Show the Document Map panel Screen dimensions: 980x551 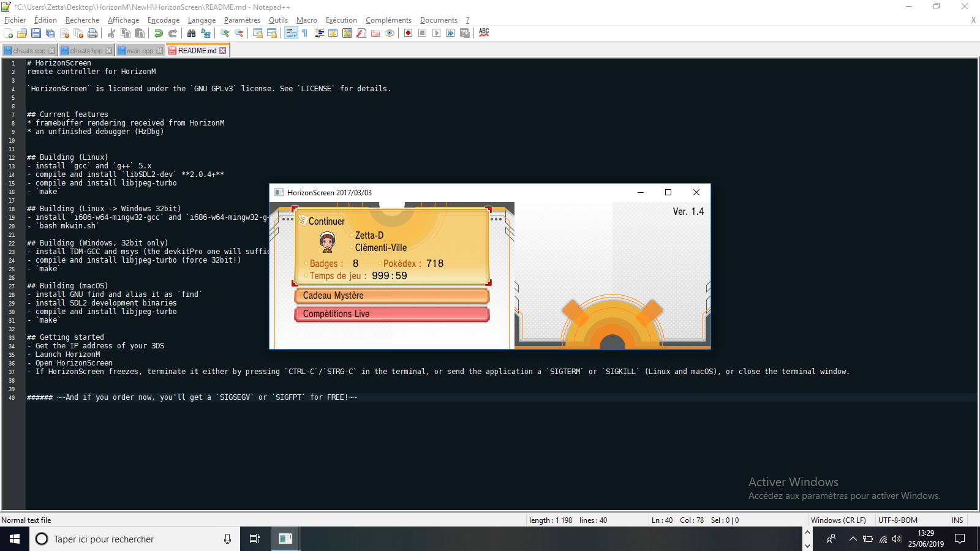tap(347, 33)
